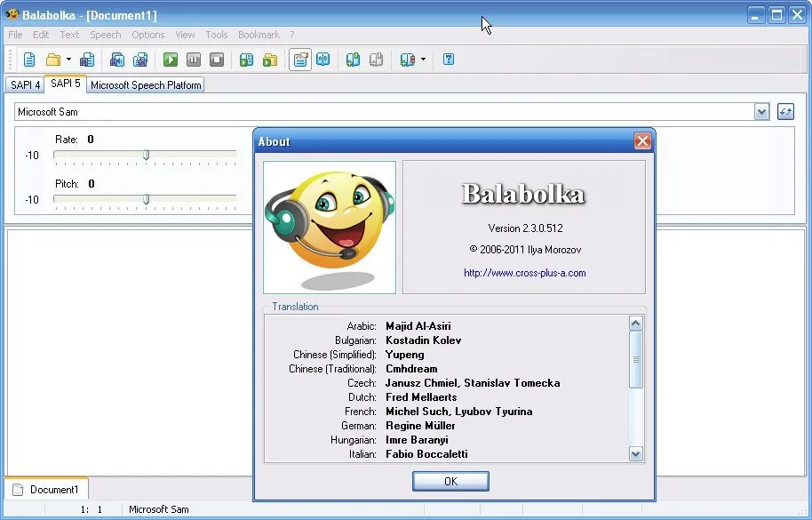
Task: Open the Options menu
Action: 148,35
